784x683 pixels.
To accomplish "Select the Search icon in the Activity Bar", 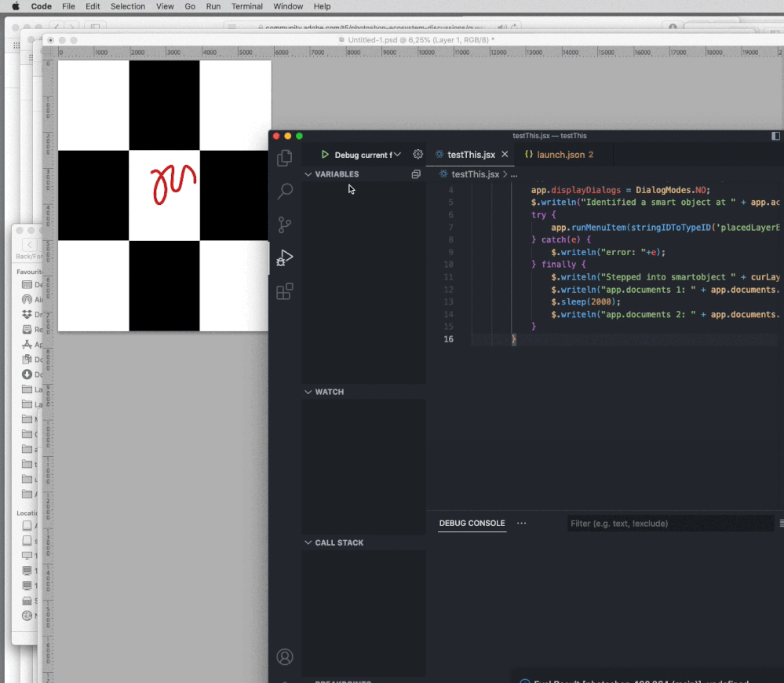I will [285, 191].
